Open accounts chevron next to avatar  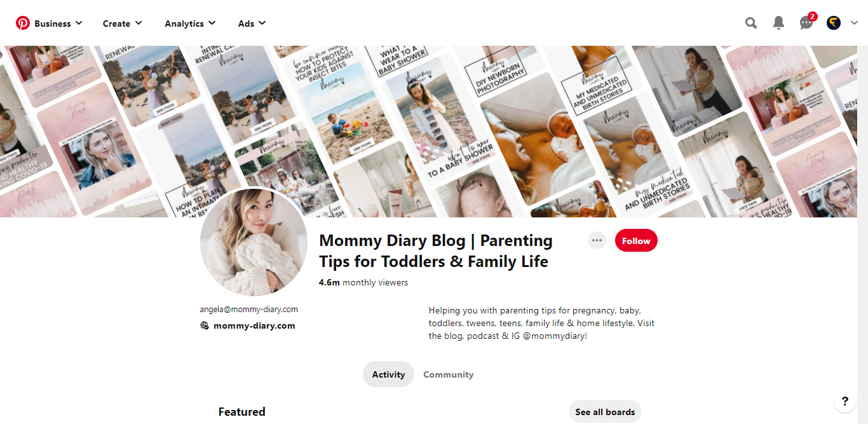pyautogui.click(x=854, y=24)
